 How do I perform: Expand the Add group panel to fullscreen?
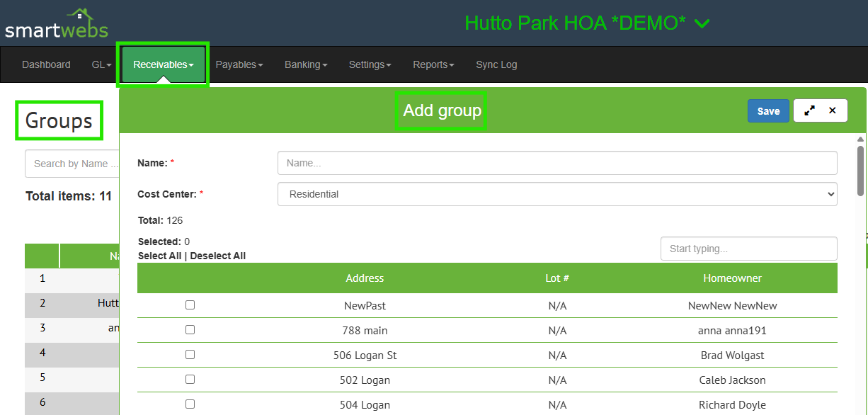tap(809, 110)
